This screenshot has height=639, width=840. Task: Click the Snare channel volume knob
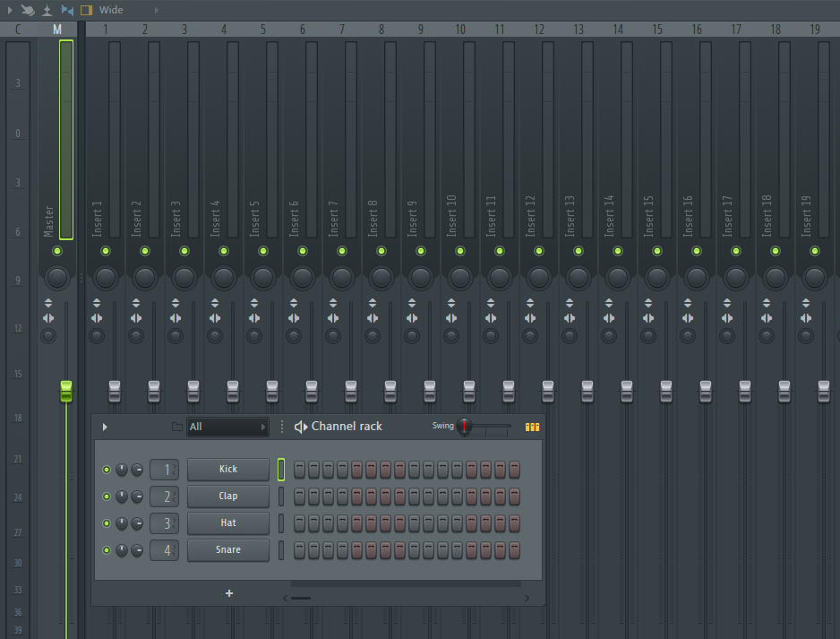(x=137, y=550)
